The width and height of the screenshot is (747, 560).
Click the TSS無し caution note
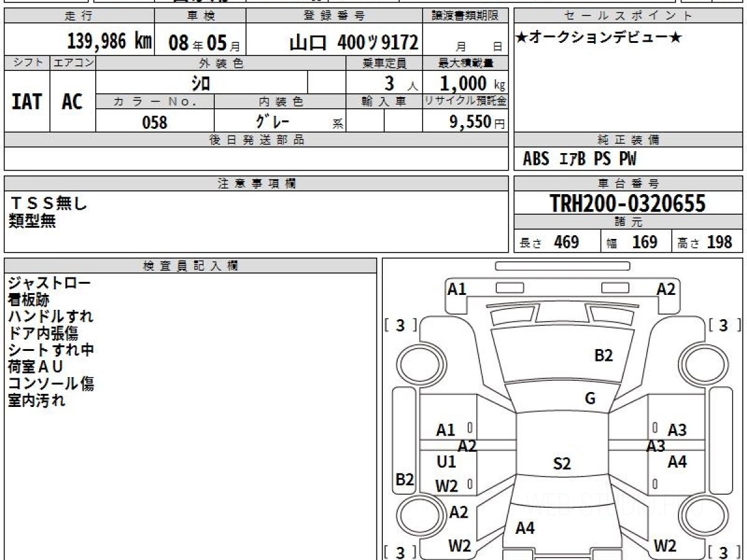(49, 203)
